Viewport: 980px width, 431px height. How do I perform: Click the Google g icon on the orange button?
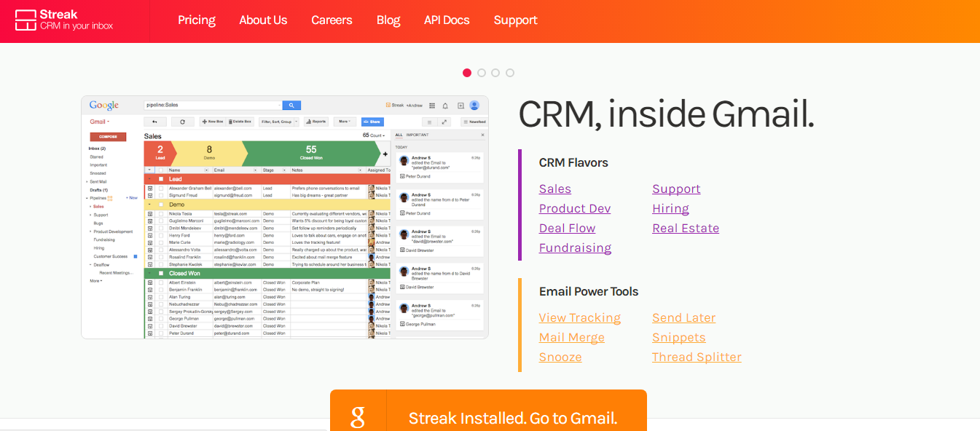coord(358,417)
